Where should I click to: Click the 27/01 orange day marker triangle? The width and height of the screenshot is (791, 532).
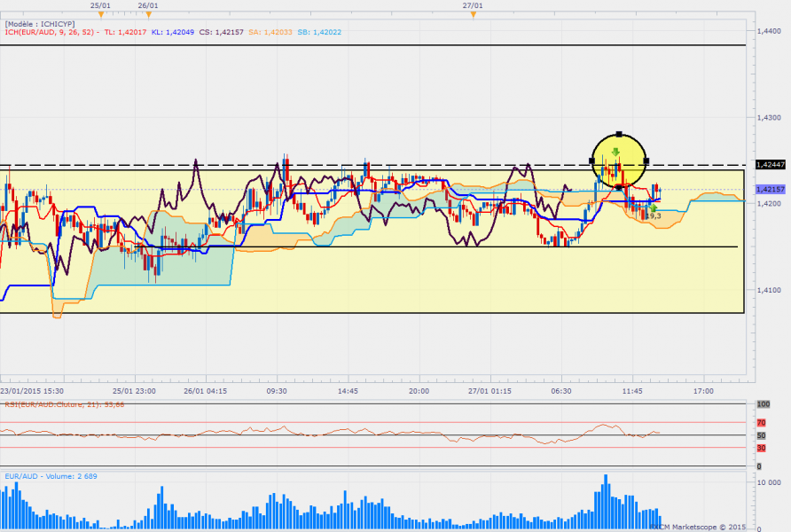coord(474,14)
